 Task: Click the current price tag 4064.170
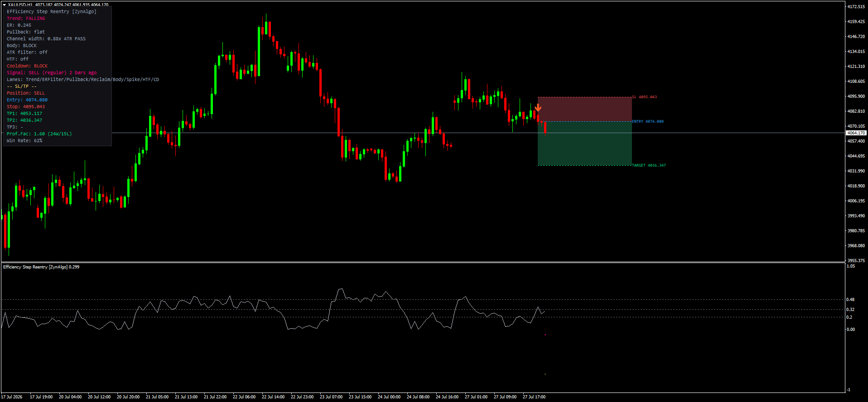point(856,133)
